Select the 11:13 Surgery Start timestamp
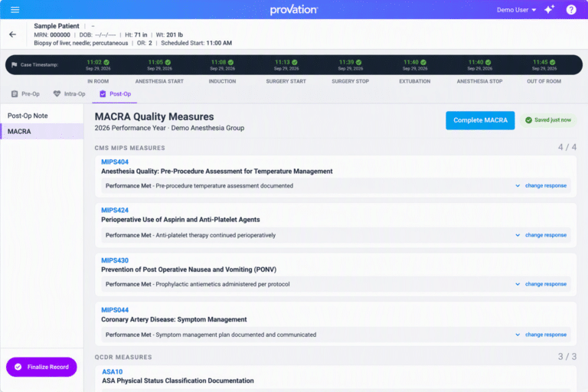 click(x=286, y=65)
